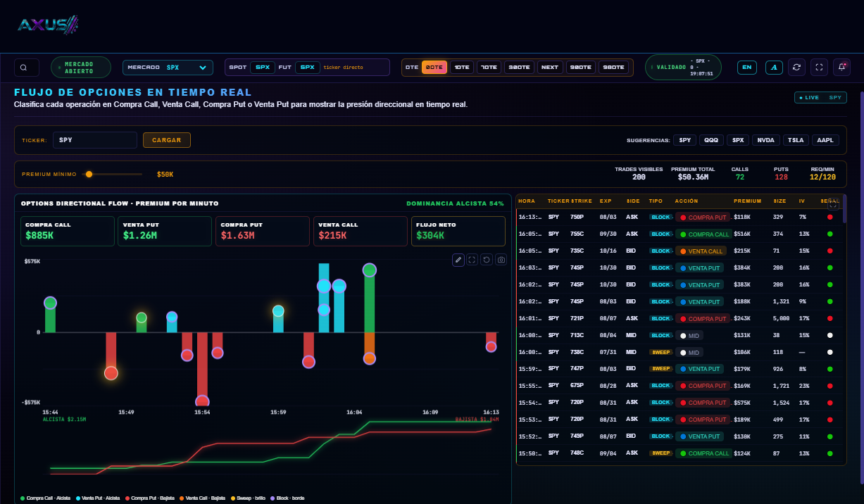This screenshot has height=504, width=864.
Task: Take chart snapshot with camera icon
Action: pos(501,260)
